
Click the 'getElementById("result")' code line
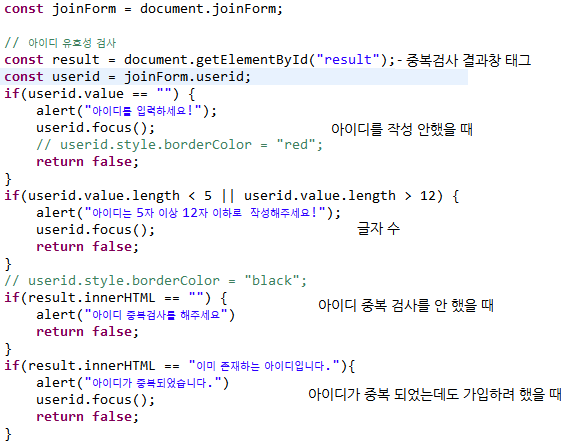click(x=199, y=60)
